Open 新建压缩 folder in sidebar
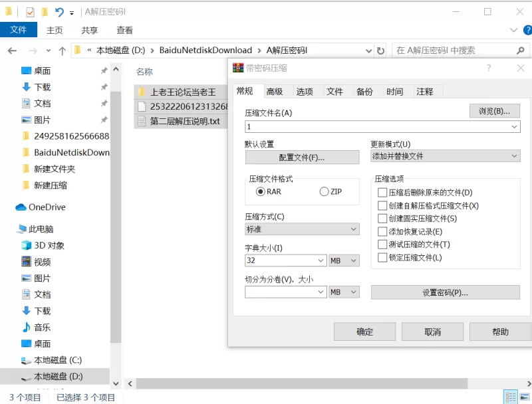The width and height of the screenshot is (532, 404). click(x=51, y=185)
